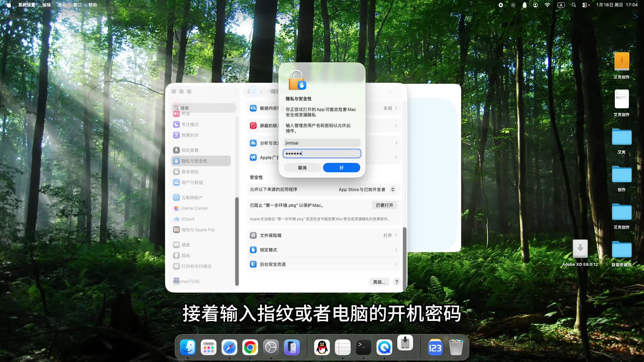This screenshot has width=644, height=362.
Task: Confirm the dialog with the 好 button
Action: pyautogui.click(x=341, y=167)
